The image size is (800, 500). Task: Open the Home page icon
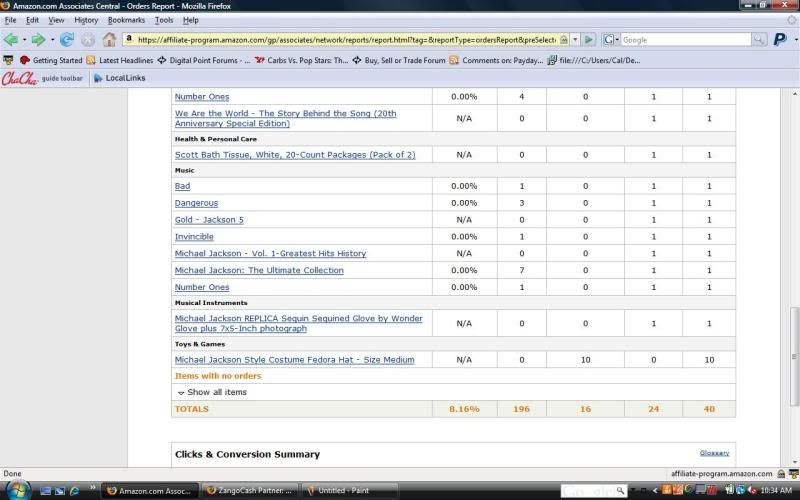(109, 39)
